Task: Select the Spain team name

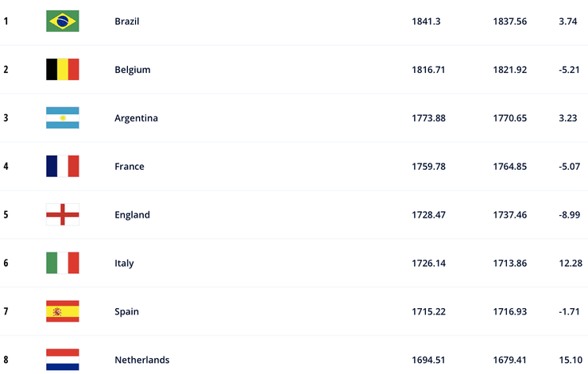Action: coord(126,312)
